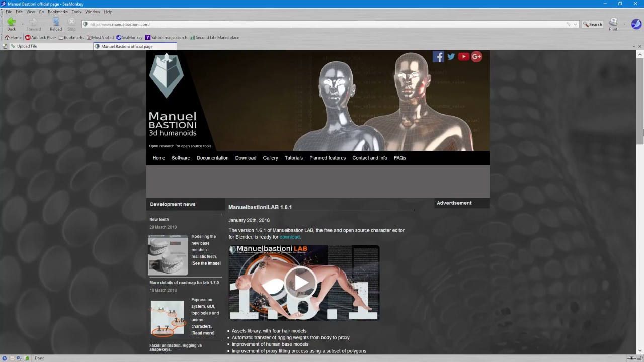Click the new tab icon left of the tabs
The image size is (644, 362).
pos(5,46)
